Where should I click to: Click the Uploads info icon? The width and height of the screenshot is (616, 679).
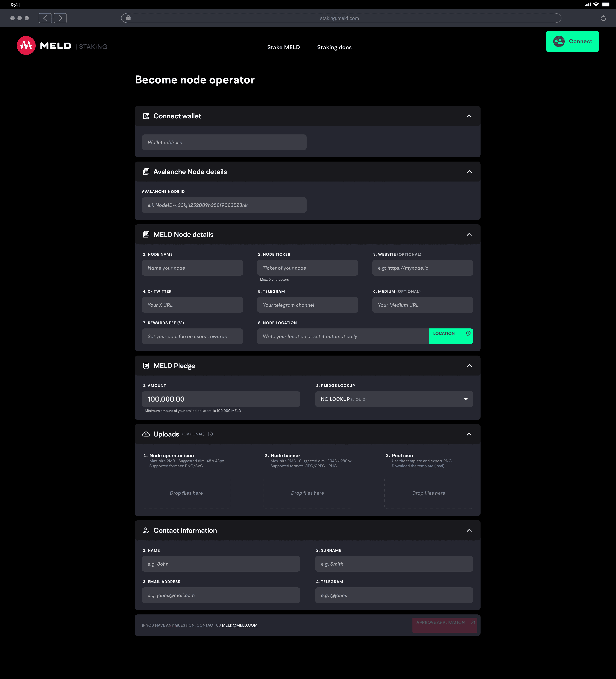click(210, 434)
